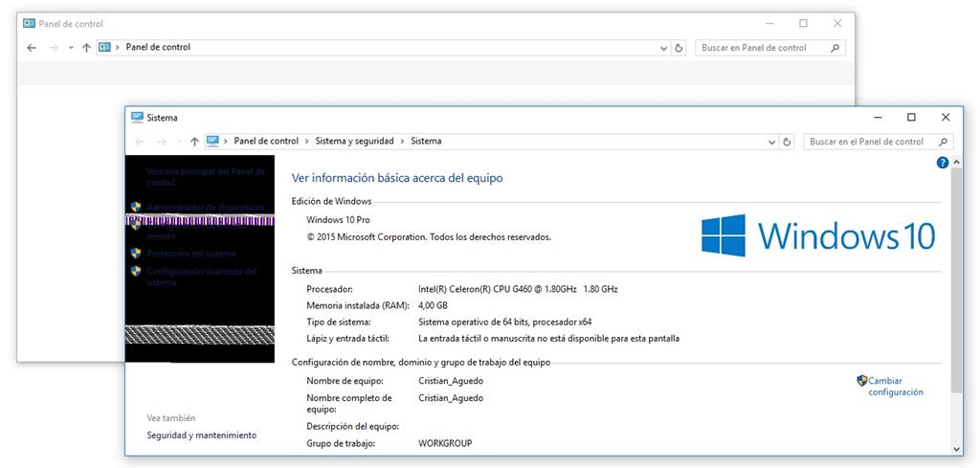Open 'Protección del sistema' link
The image size is (980, 468).
click(x=191, y=254)
